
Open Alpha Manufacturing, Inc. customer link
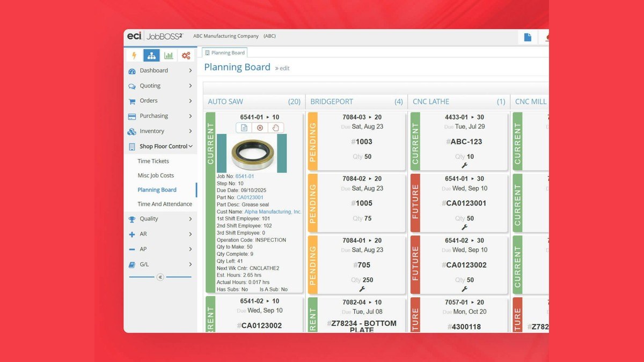point(273,212)
